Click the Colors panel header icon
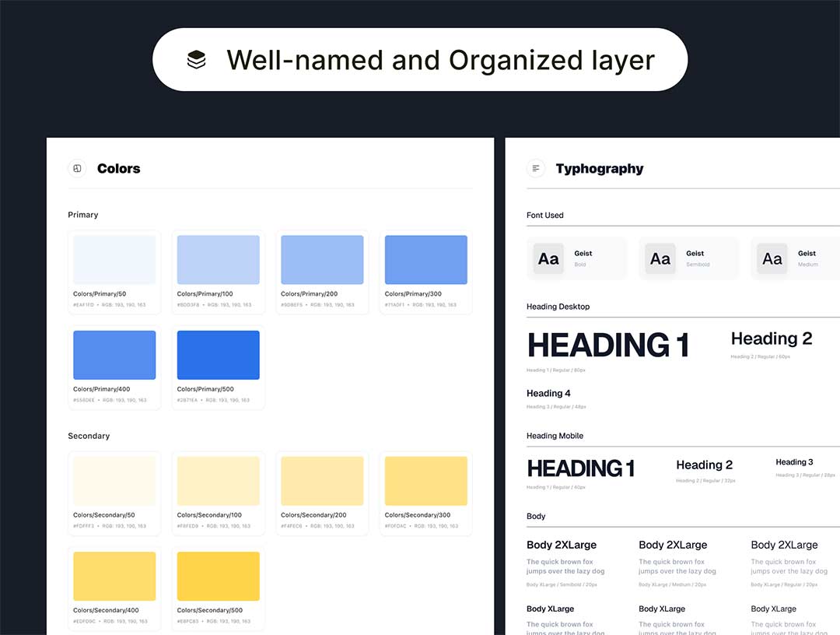The width and height of the screenshot is (840, 635). click(x=77, y=168)
